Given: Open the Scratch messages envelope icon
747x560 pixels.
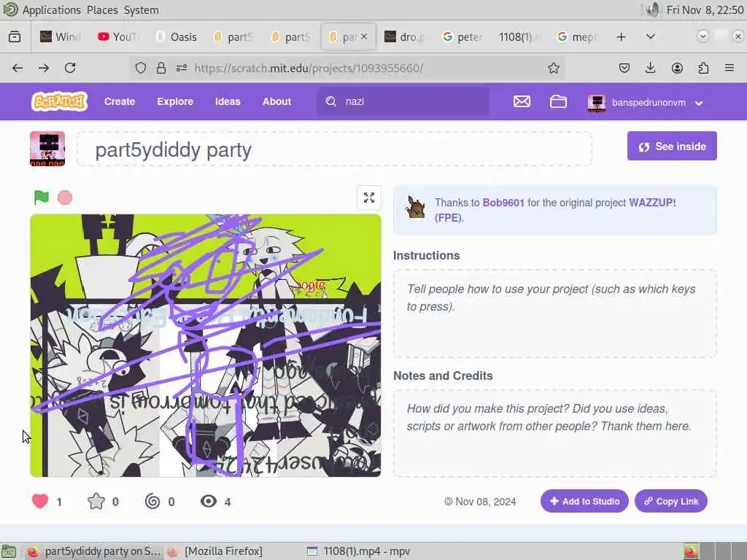Looking at the screenshot, I should tap(522, 101).
